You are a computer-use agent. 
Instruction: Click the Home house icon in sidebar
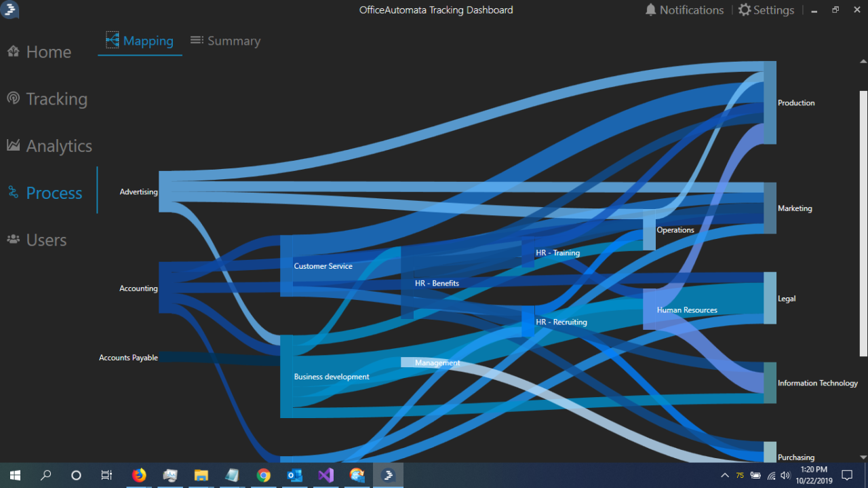click(x=13, y=52)
